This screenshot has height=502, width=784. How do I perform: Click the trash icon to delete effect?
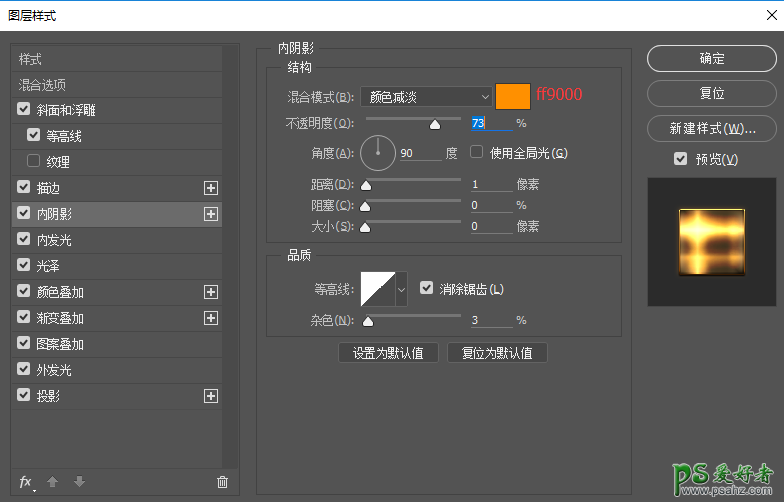point(222,482)
